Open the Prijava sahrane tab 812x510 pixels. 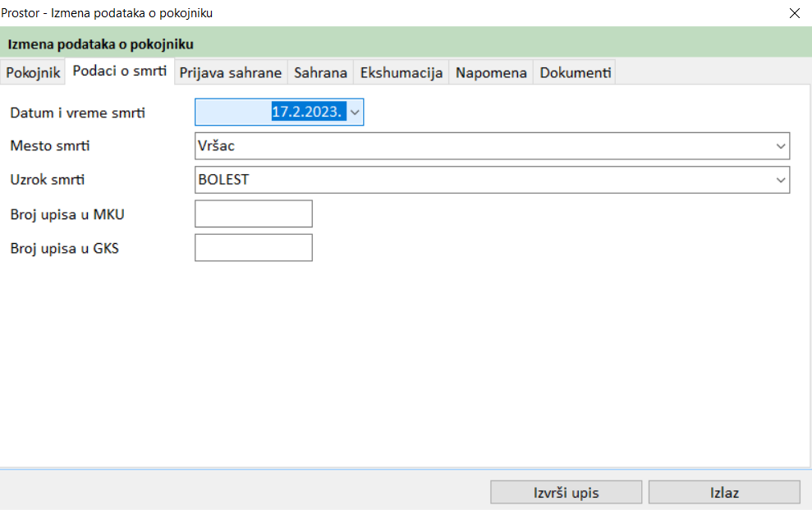(231, 72)
